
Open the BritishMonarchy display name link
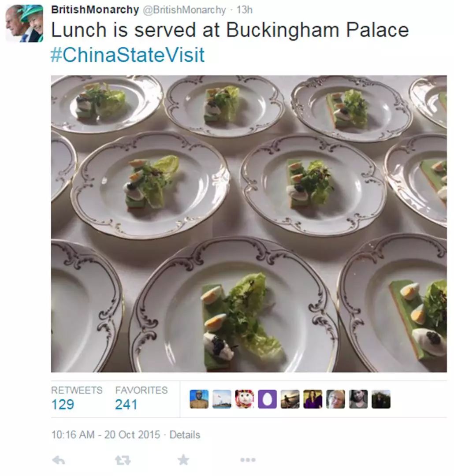click(x=95, y=10)
